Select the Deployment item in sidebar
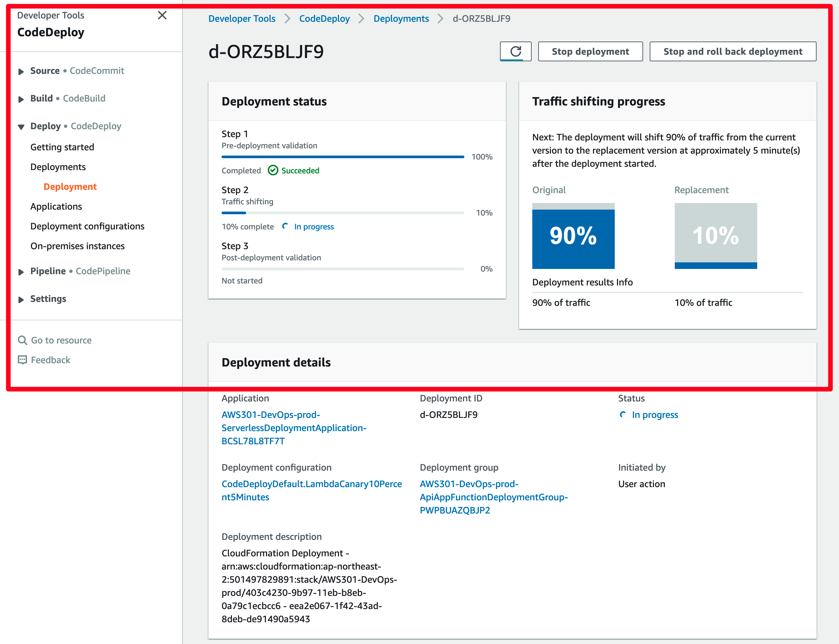 [x=70, y=187]
